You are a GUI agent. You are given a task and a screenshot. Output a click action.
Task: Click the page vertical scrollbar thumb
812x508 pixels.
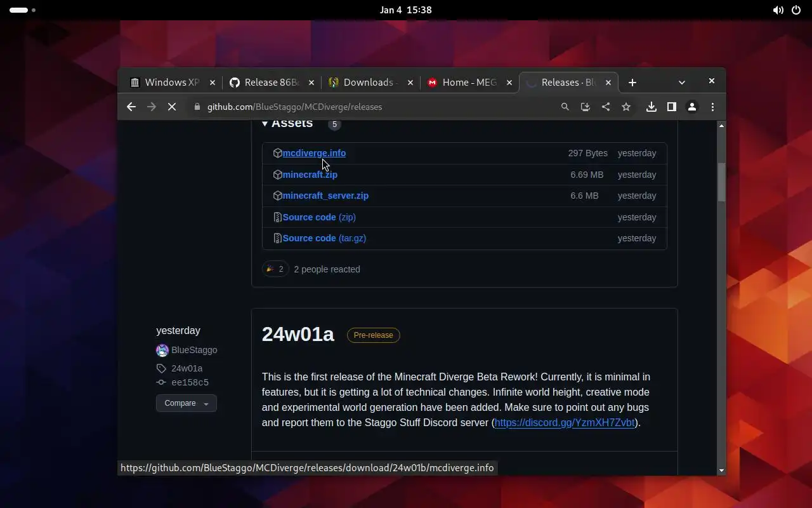click(x=721, y=182)
